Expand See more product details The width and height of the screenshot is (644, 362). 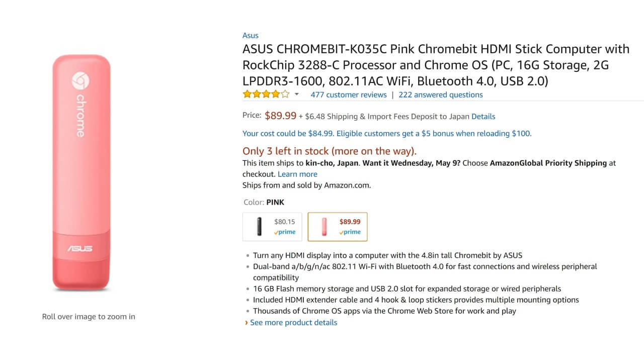293,322
